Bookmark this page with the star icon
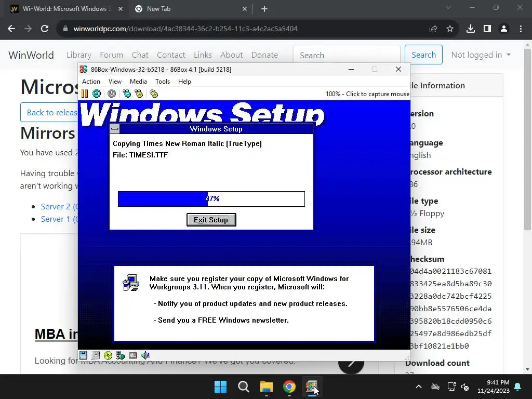Screen dimensions: 532x399 click(450, 29)
